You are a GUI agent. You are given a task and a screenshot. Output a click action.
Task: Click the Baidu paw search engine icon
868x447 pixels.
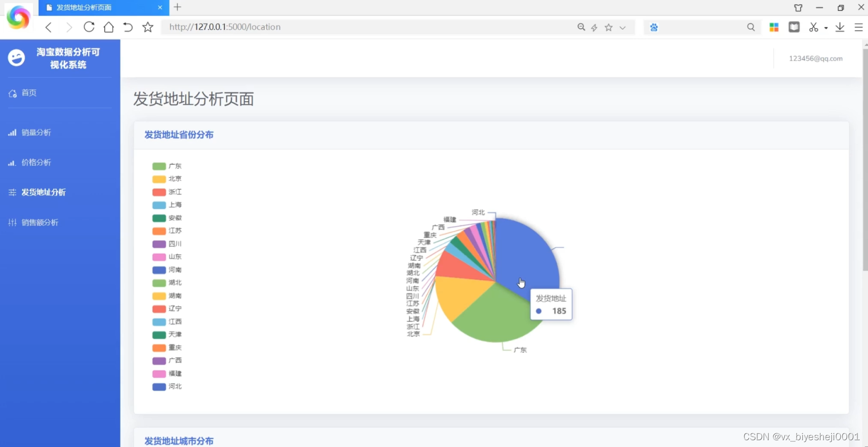(654, 27)
